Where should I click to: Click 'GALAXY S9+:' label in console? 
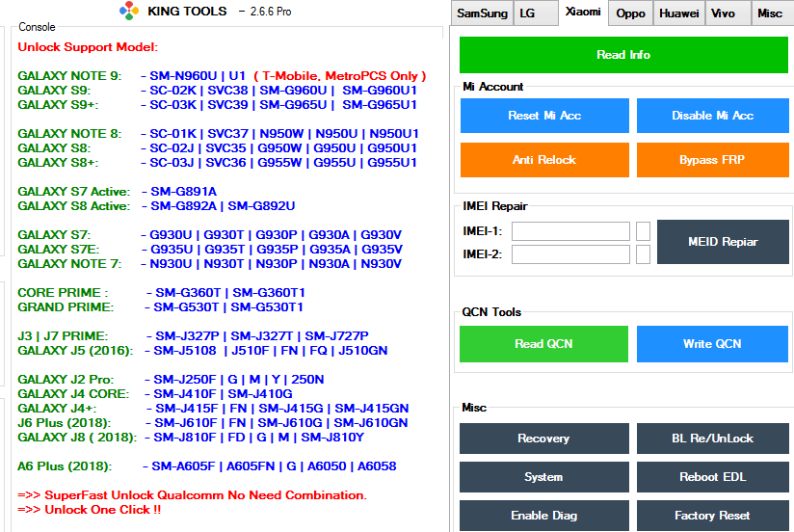pyautogui.click(x=58, y=105)
